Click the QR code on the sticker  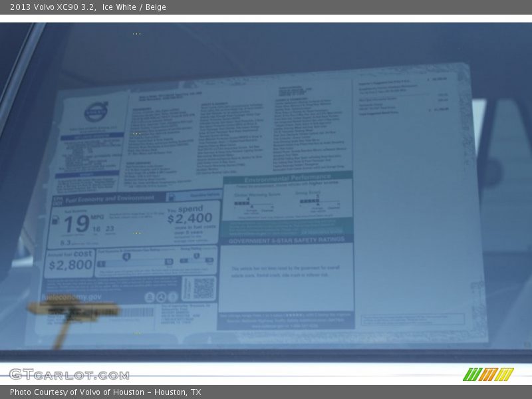203,288
